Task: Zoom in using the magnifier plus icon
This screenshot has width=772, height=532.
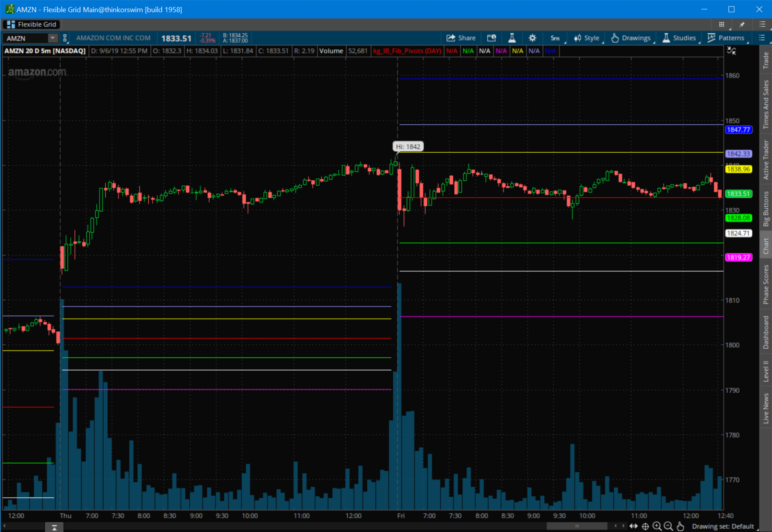Action: [657, 526]
